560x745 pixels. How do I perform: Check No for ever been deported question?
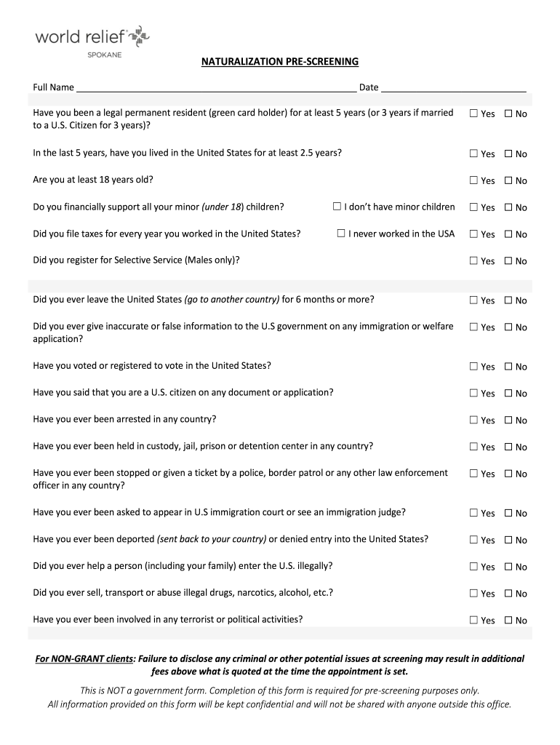pyautogui.click(x=508, y=540)
